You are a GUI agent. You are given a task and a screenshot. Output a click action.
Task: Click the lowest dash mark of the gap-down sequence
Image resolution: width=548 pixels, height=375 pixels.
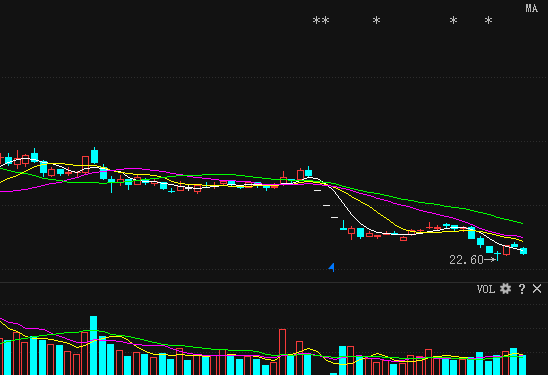334,217
